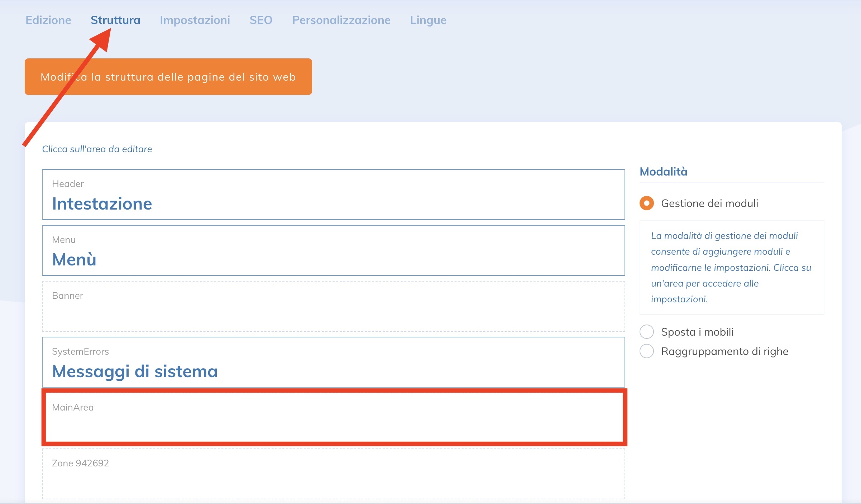Choose Raggruppamento di righe radio option
Screen dimensions: 861x504
coord(647,351)
